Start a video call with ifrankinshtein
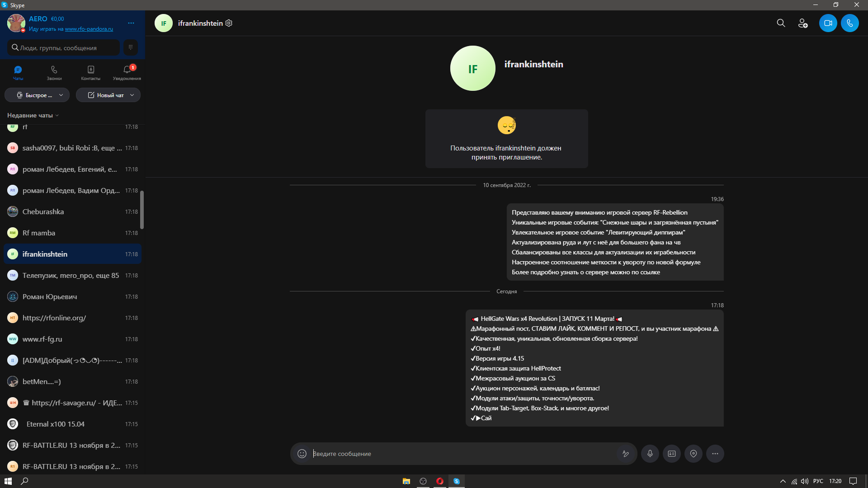The width and height of the screenshot is (868, 488). point(828,23)
